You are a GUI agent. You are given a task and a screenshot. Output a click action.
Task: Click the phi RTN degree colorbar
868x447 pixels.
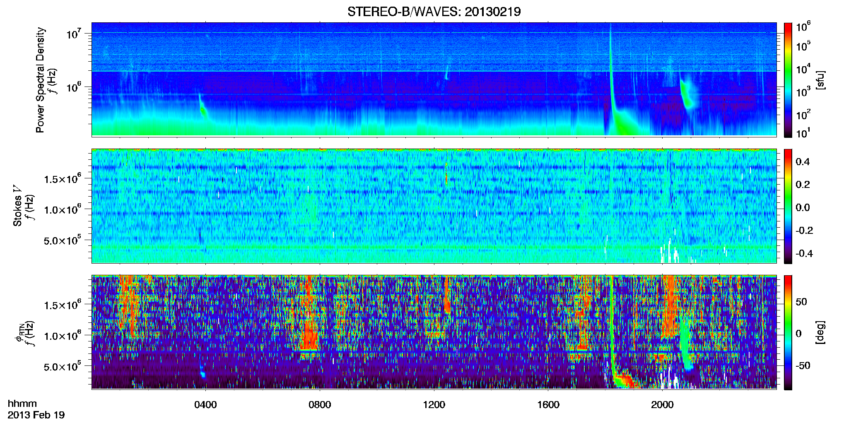point(788,332)
